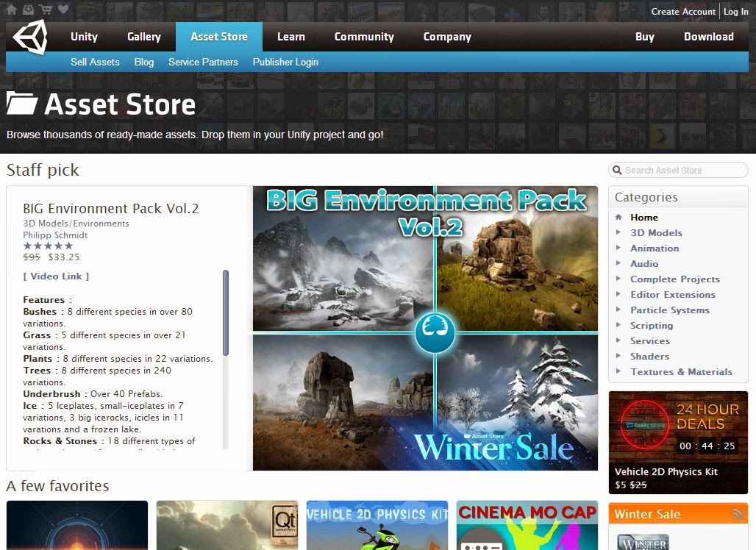
Task: Open the Vehicle 2D Physics Kit favorite thumbnail
Action: click(x=377, y=525)
